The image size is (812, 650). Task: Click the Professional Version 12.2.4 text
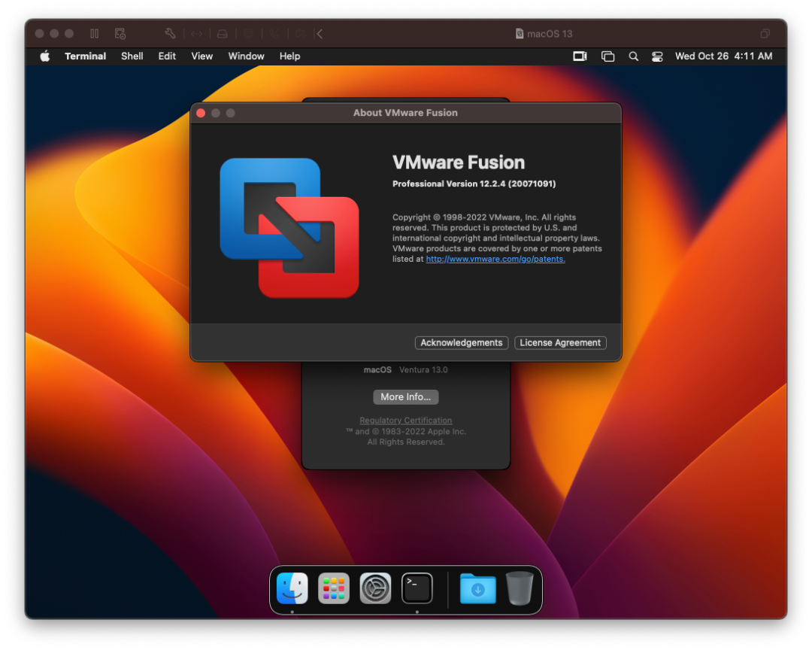pos(474,184)
